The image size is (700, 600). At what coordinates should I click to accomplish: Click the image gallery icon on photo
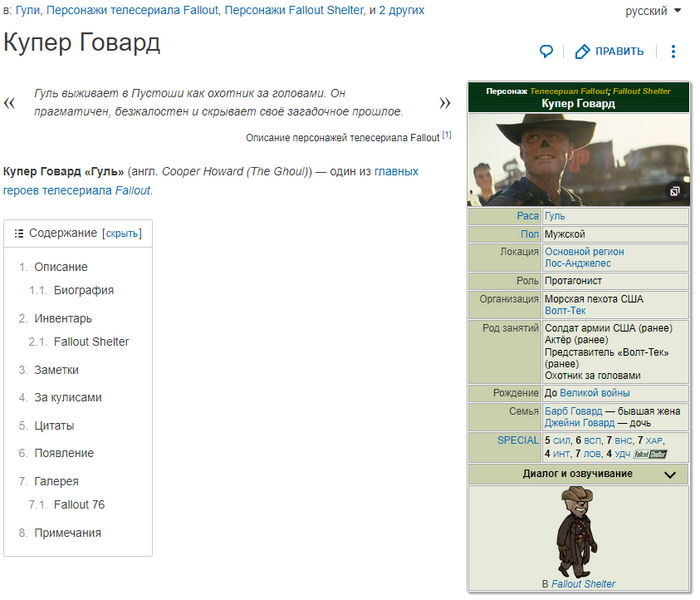674,191
